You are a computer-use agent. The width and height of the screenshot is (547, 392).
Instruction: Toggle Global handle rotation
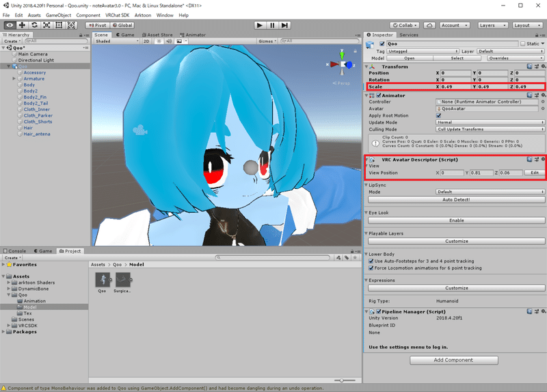[x=122, y=25]
